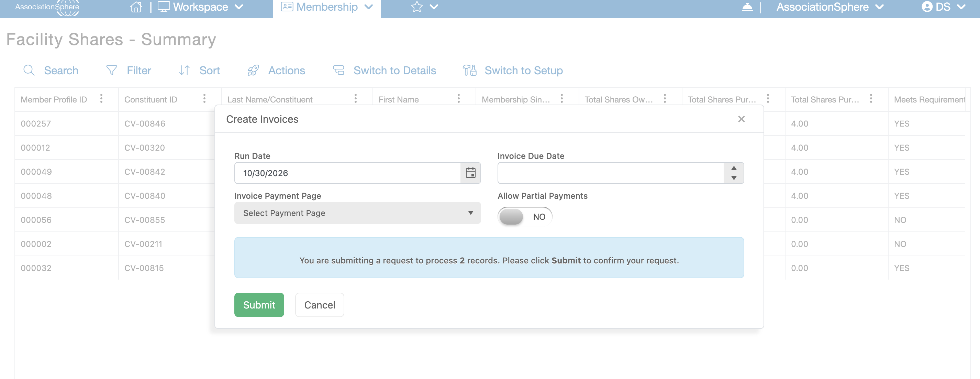Open the Select Payment Page dropdown
980x379 pixels.
[358, 213]
